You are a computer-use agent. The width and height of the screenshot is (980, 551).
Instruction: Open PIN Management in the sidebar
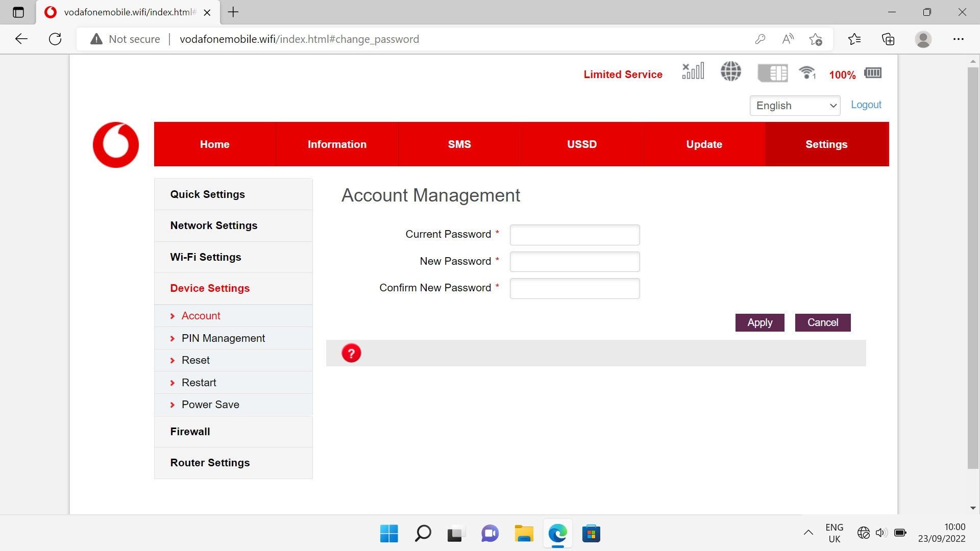(223, 338)
